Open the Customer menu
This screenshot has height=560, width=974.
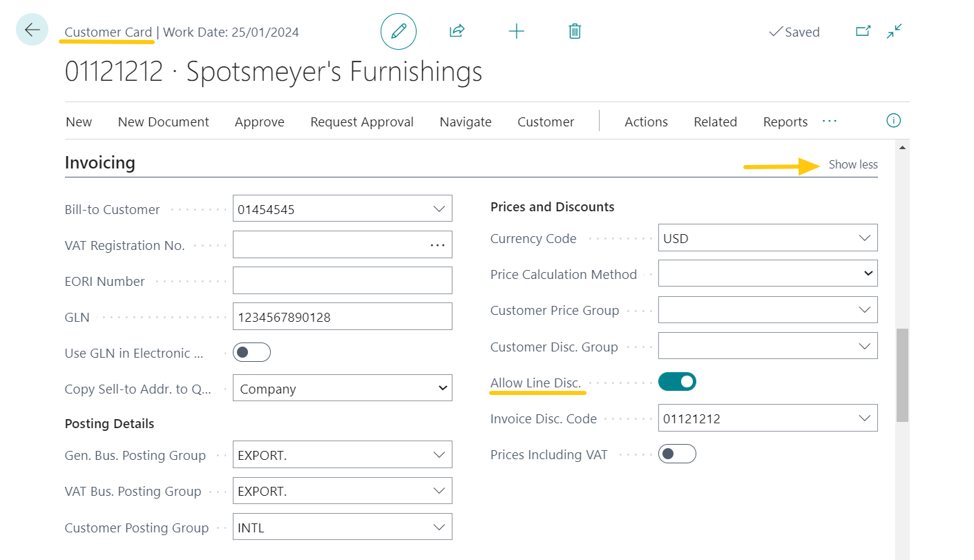click(546, 122)
